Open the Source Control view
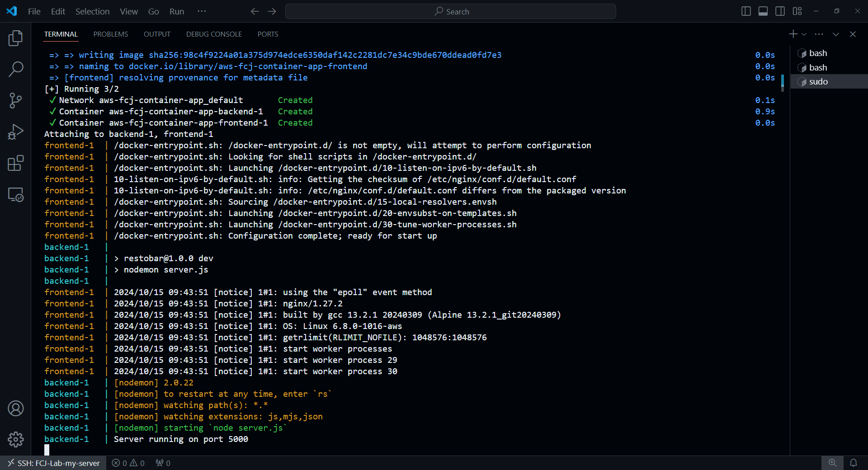868x470 pixels. pyautogui.click(x=15, y=100)
